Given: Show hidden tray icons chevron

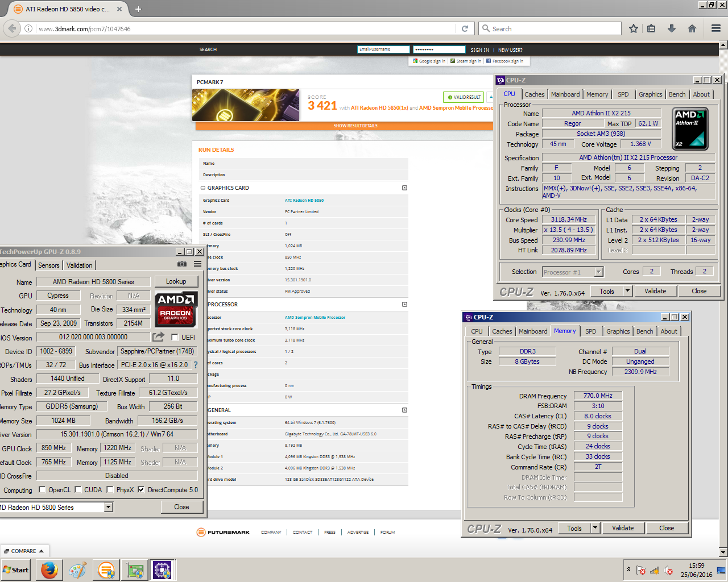Looking at the screenshot, I should pyautogui.click(x=628, y=569).
